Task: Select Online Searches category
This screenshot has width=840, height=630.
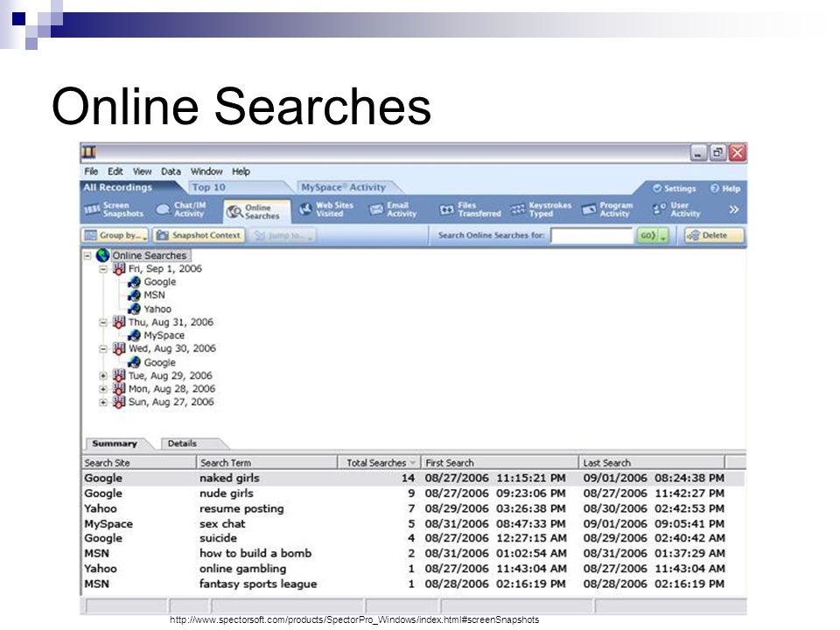Action: [x=257, y=212]
